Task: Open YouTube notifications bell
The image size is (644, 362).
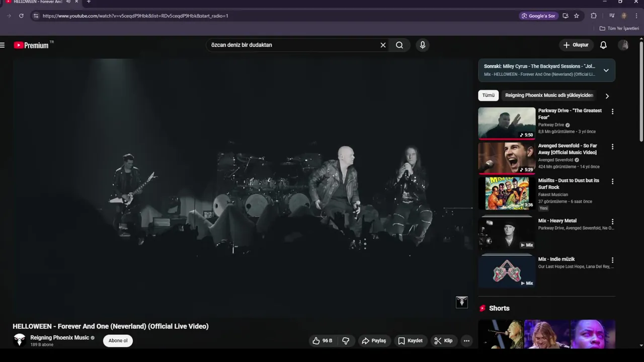Action: 603,45
